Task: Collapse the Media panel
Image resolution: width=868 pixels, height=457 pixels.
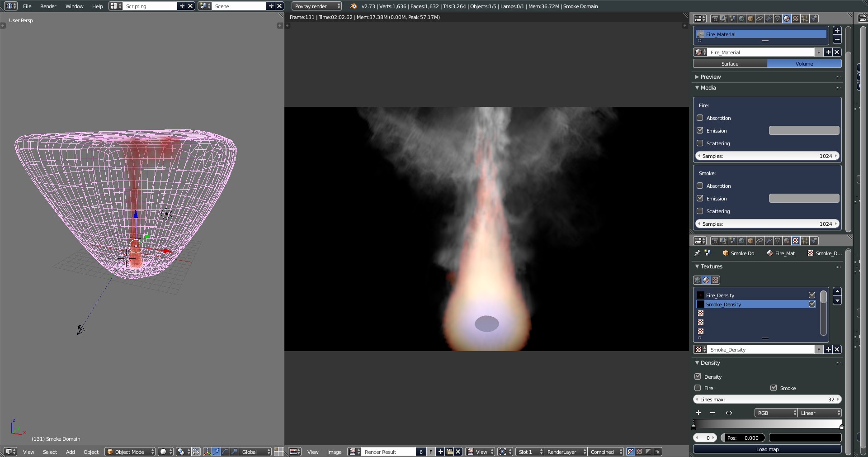Action: 708,88
